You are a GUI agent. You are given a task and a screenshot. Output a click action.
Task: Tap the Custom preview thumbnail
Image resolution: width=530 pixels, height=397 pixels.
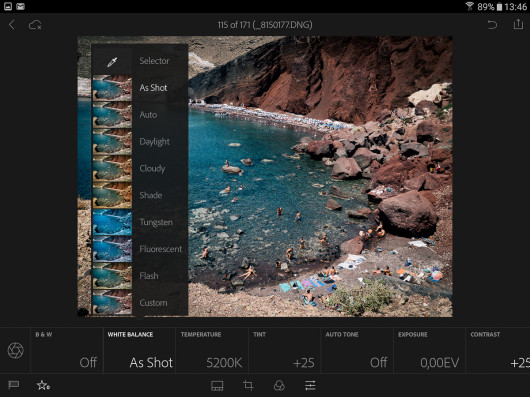pos(112,302)
